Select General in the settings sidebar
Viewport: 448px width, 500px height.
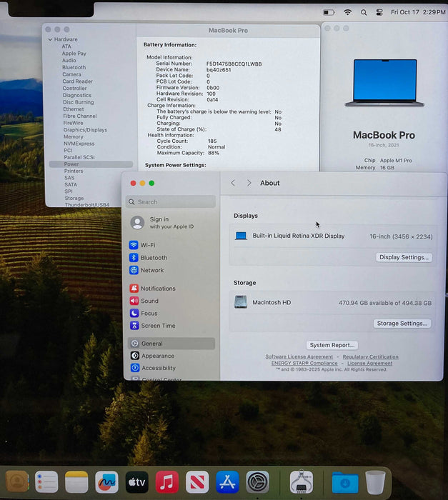pos(171,344)
